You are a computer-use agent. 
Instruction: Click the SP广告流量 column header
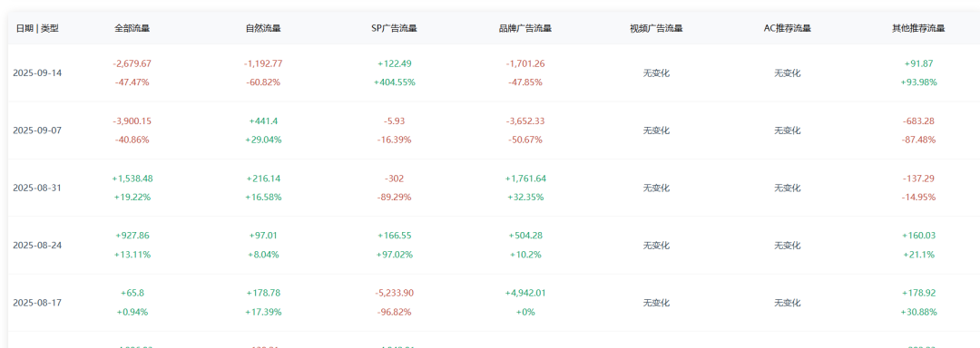pyautogui.click(x=394, y=28)
